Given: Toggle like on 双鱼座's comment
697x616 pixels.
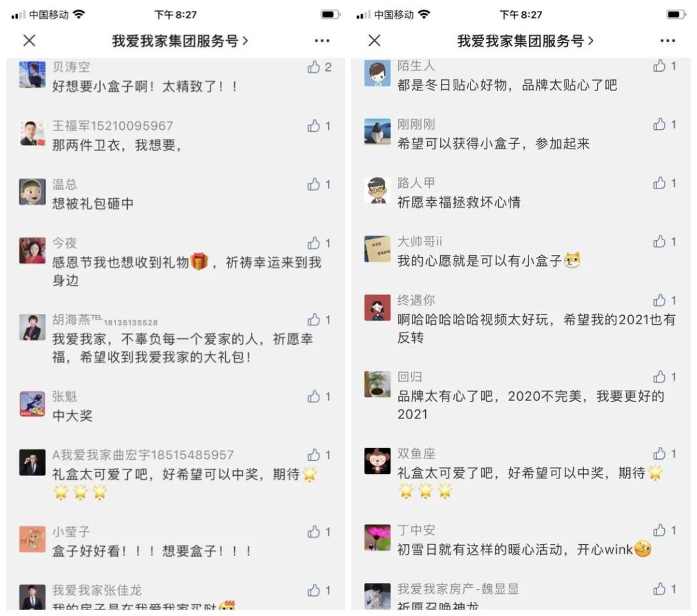Looking at the screenshot, I should coord(659,454).
